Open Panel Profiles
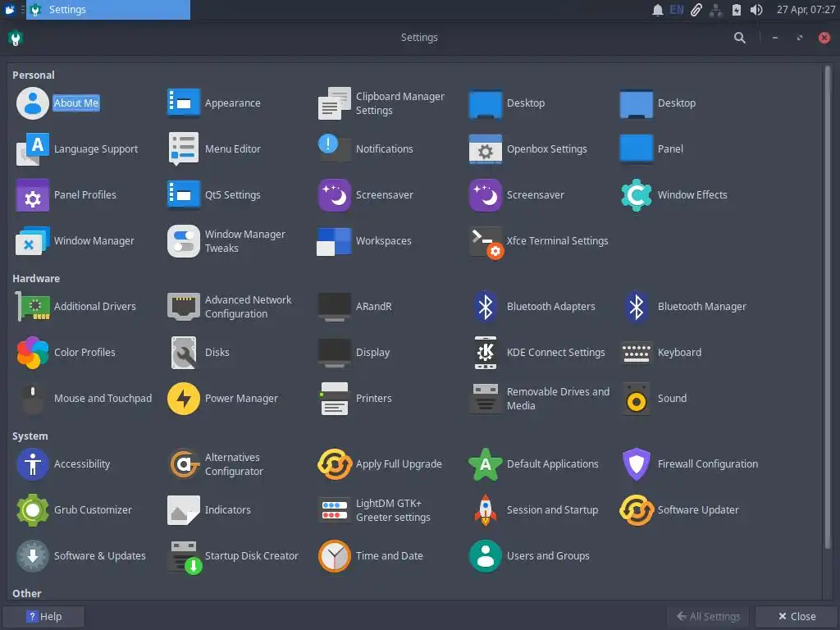 [x=66, y=195]
